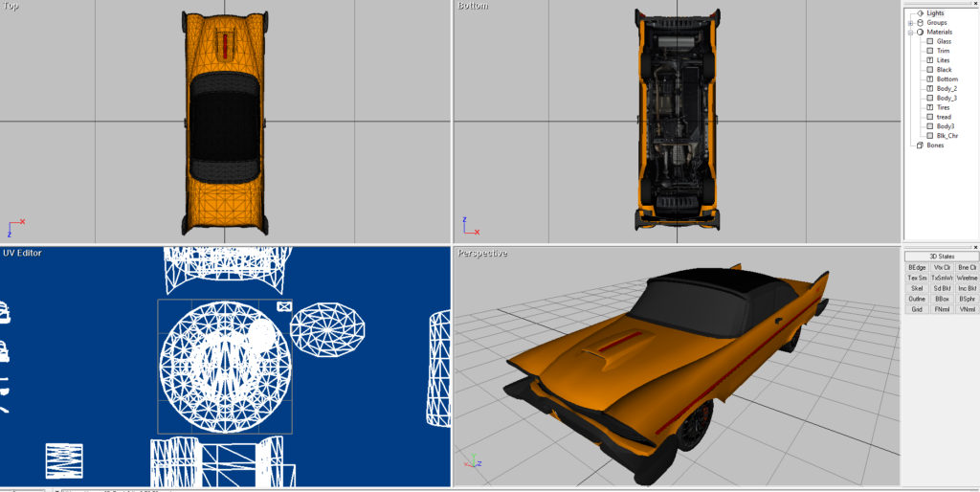Expand the Groups tree node
Viewport: 980px width, 492px height.
(x=910, y=23)
